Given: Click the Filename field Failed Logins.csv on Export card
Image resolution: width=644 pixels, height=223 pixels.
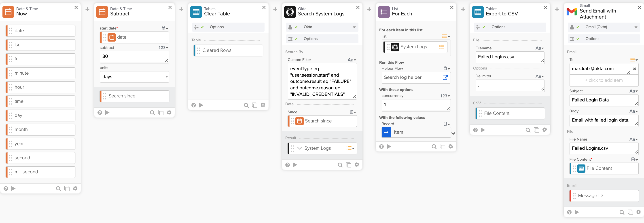Looking at the screenshot, I should pos(510,57).
